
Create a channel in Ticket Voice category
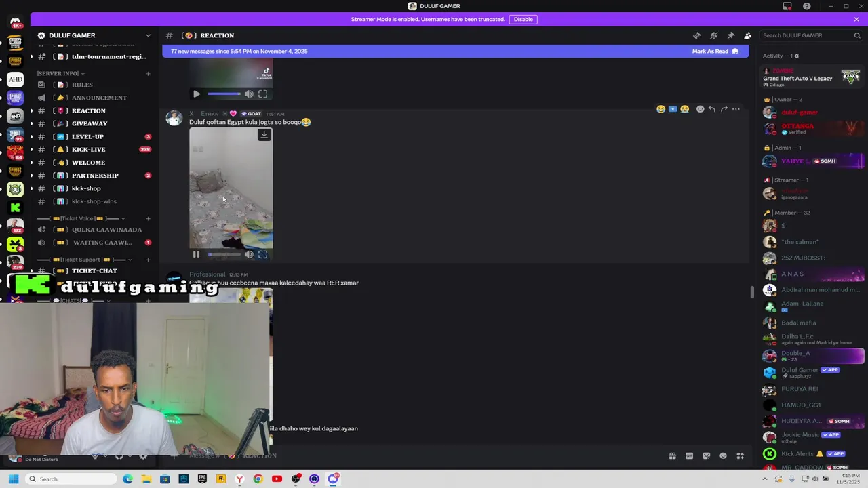click(x=148, y=218)
